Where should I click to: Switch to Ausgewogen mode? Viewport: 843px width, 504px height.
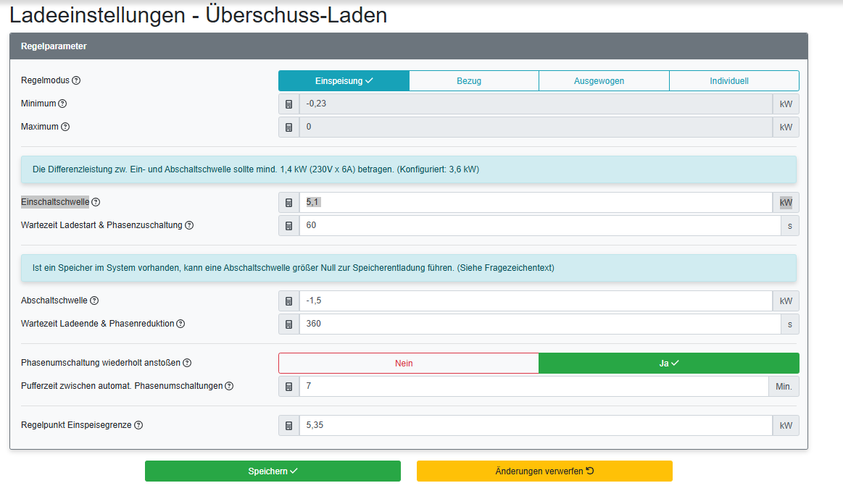604,80
